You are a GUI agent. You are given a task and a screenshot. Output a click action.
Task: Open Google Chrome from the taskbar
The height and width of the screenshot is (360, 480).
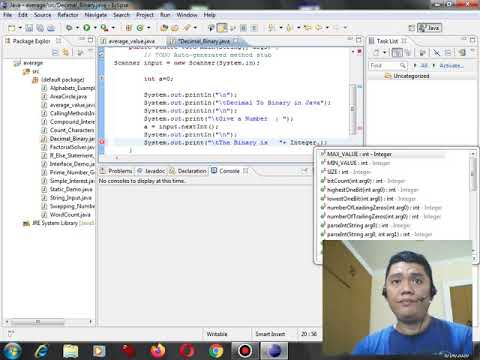pyautogui.click(x=216, y=351)
